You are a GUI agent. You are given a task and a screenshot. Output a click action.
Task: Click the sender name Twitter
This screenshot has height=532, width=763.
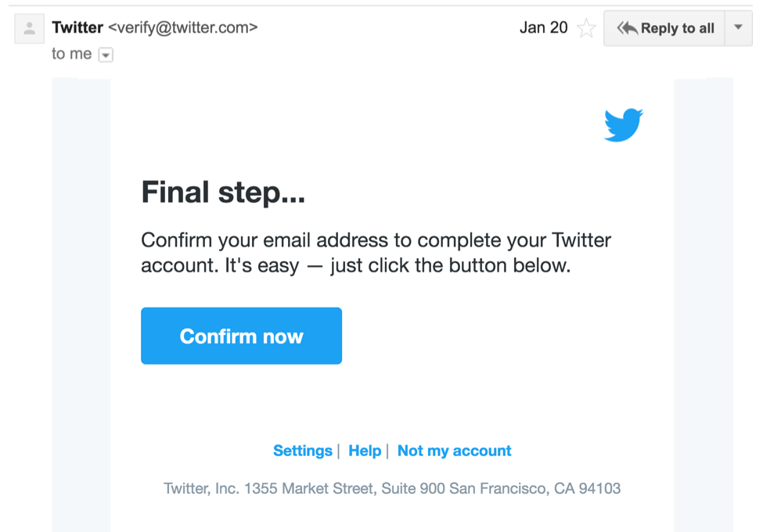[x=77, y=28]
